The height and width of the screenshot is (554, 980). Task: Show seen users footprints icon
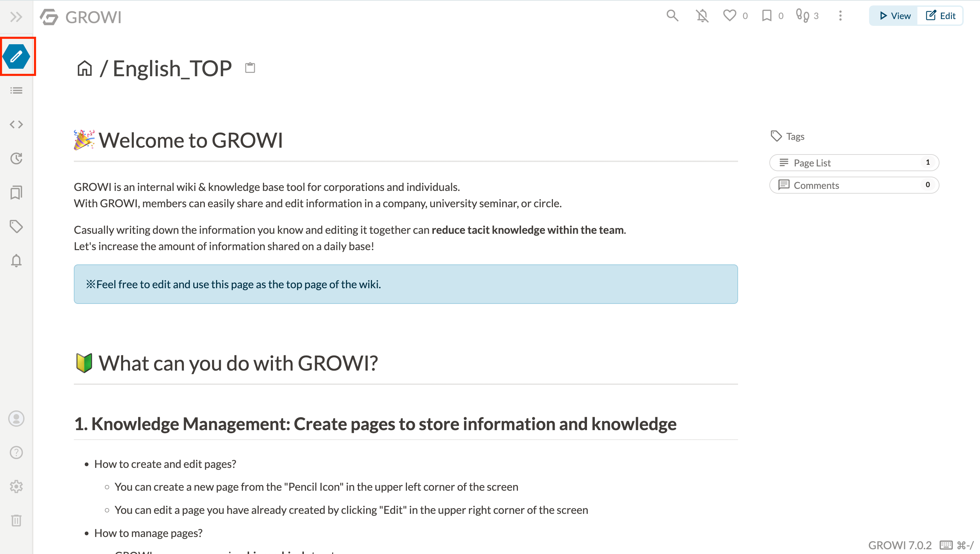click(x=802, y=16)
